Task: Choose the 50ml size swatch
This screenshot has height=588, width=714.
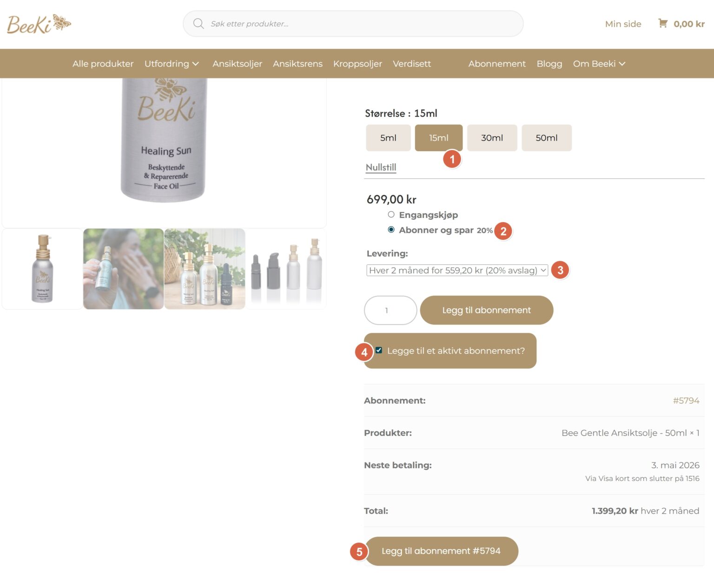Action: coord(546,138)
